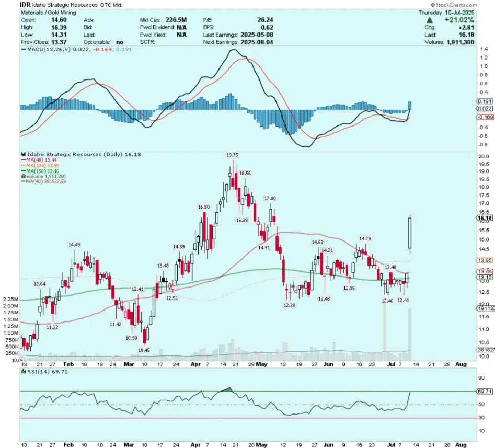This screenshot has width=495, height=448.
Task: Click the 13.48 price label
Action: pos(163,266)
